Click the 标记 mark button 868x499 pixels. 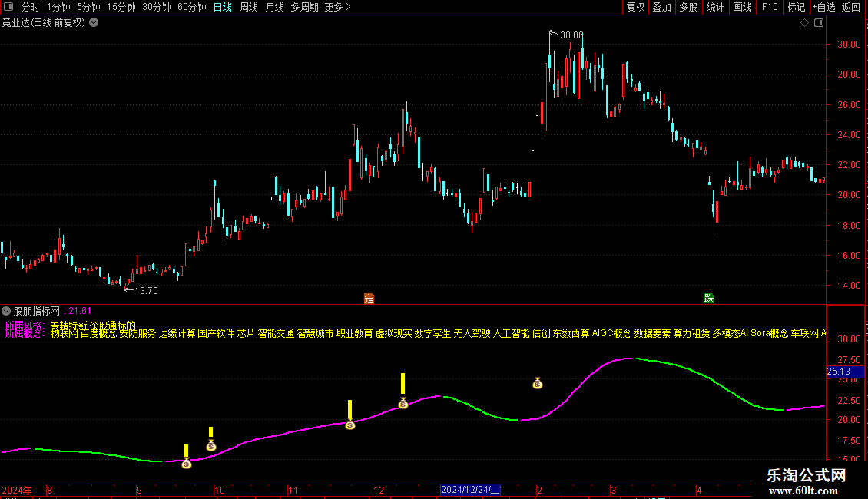[x=796, y=7]
